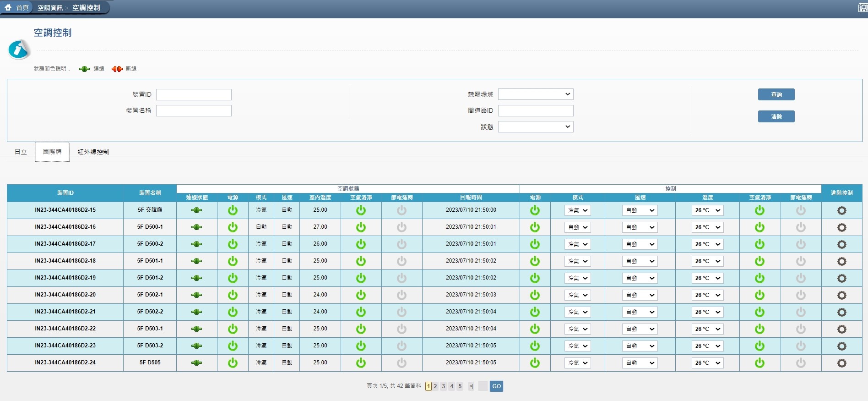Open the 隸屬場域 dropdown
This screenshot has height=401, width=868.
coord(536,94)
